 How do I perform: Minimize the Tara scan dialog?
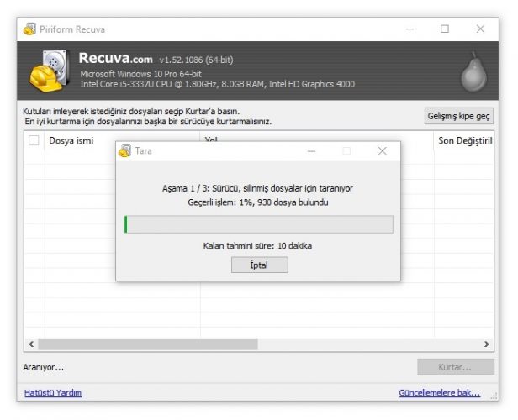311,151
